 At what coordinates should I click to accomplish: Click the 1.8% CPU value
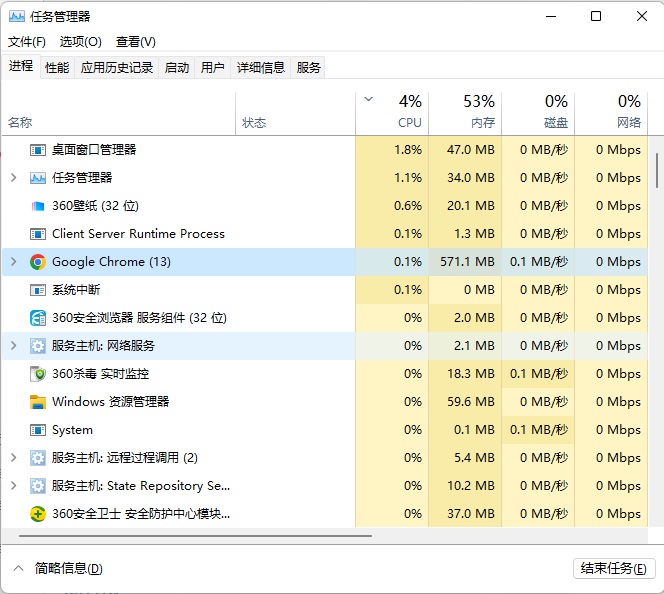(x=408, y=150)
